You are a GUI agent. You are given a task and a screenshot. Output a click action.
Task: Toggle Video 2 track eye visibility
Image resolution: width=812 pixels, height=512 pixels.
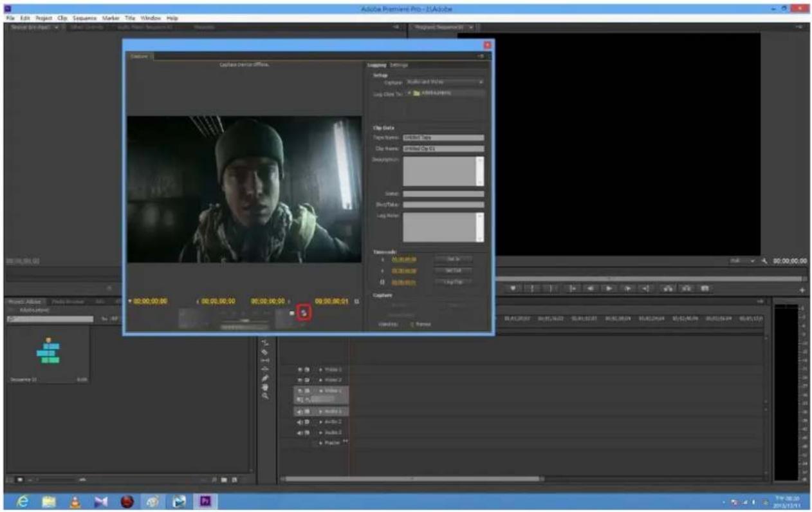tap(299, 380)
